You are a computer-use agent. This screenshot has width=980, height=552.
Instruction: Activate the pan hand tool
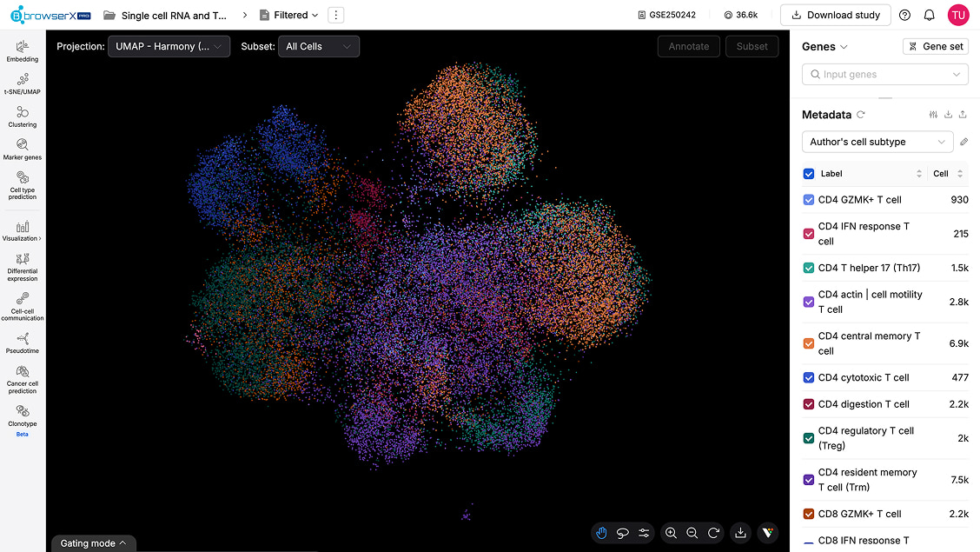(601, 533)
